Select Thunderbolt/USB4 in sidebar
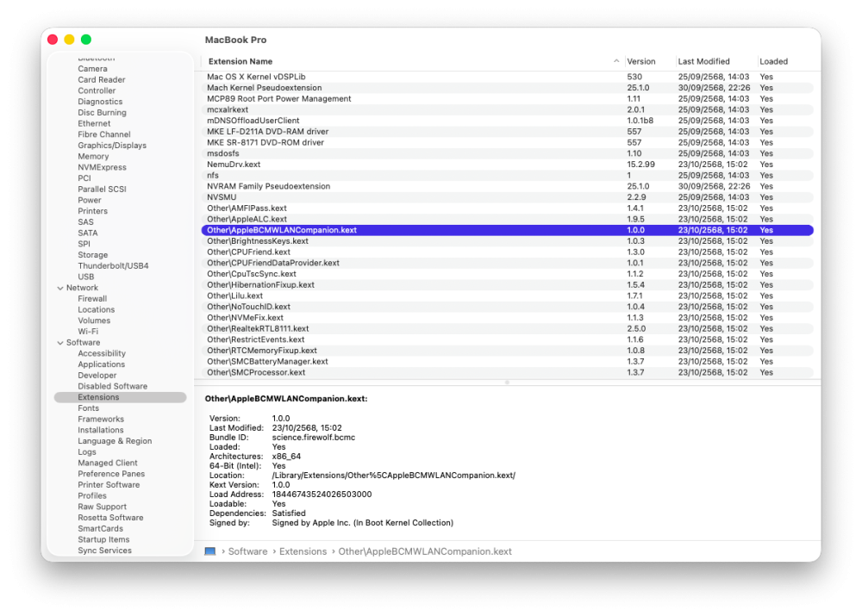Screen dimensions: 862x616 113,266
